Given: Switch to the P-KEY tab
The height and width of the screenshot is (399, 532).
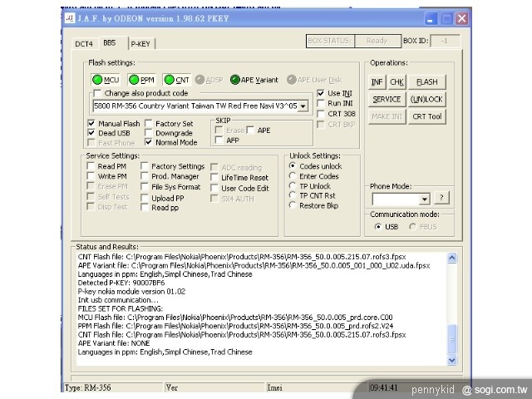Looking at the screenshot, I should [140, 44].
